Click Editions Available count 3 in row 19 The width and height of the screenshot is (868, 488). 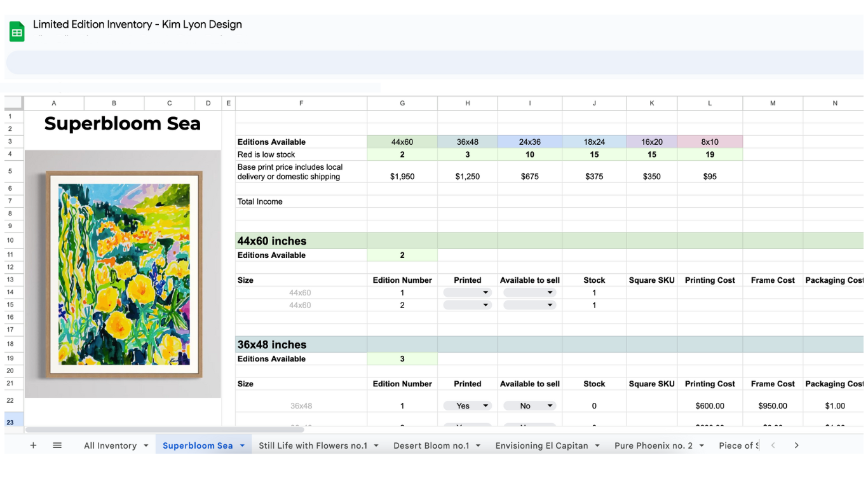[x=402, y=359]
